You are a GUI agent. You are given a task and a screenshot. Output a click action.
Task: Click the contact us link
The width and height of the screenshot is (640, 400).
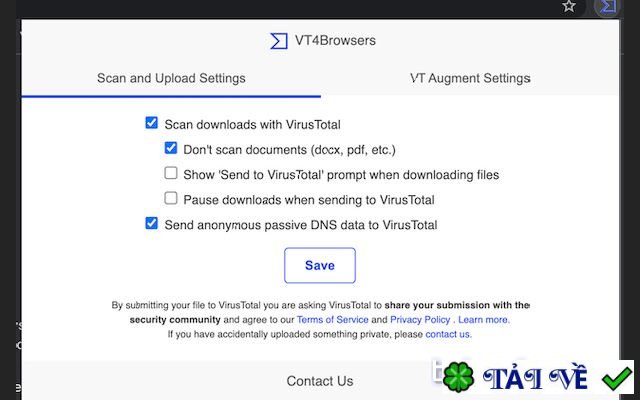(x=448, y=334)
